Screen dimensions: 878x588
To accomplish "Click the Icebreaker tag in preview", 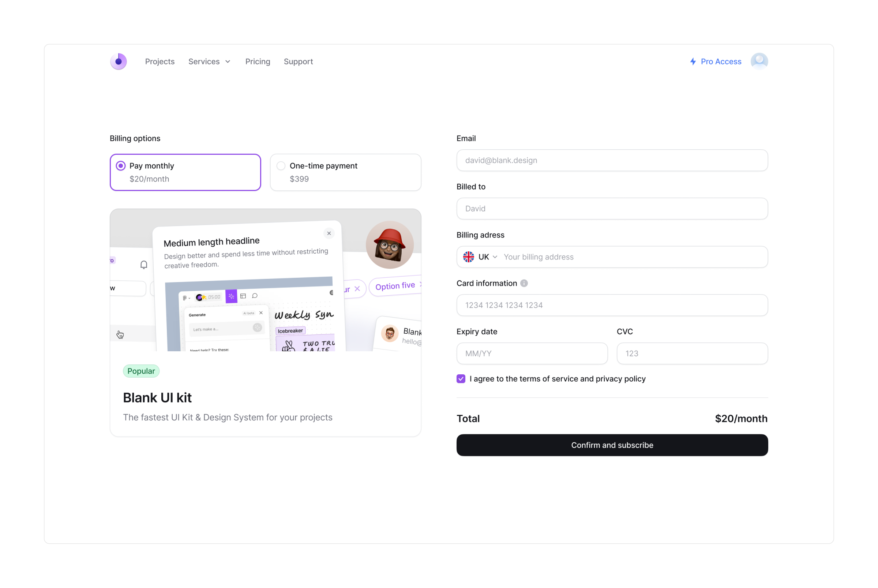I will [290, 331].
